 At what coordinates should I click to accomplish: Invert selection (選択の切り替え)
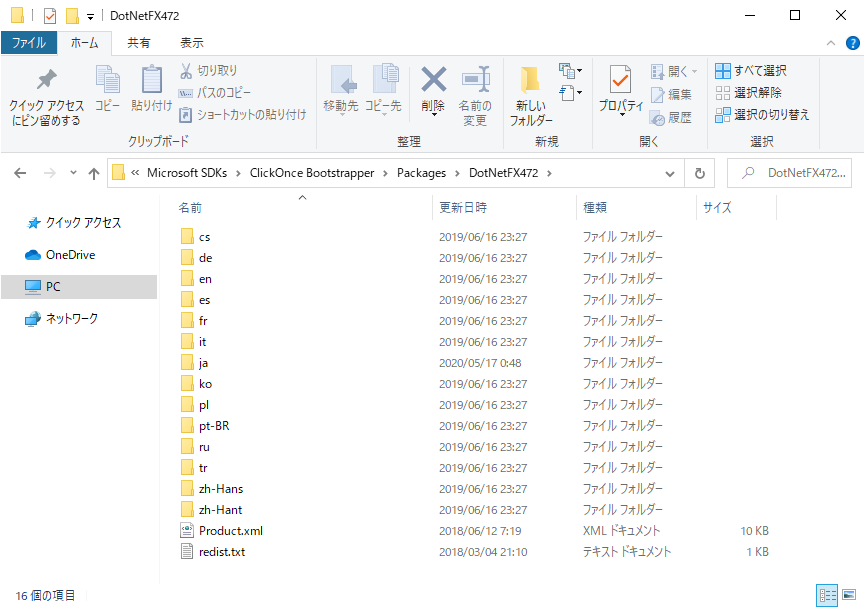point(762,115)
